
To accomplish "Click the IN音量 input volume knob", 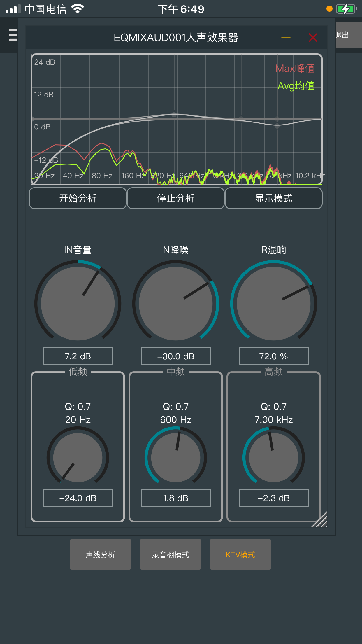I will (78, 304).
